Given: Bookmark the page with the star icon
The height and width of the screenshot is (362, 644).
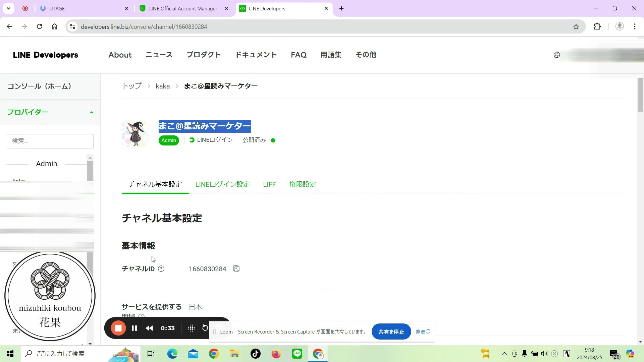Looking at the screenshot, I should pos(576,26).
